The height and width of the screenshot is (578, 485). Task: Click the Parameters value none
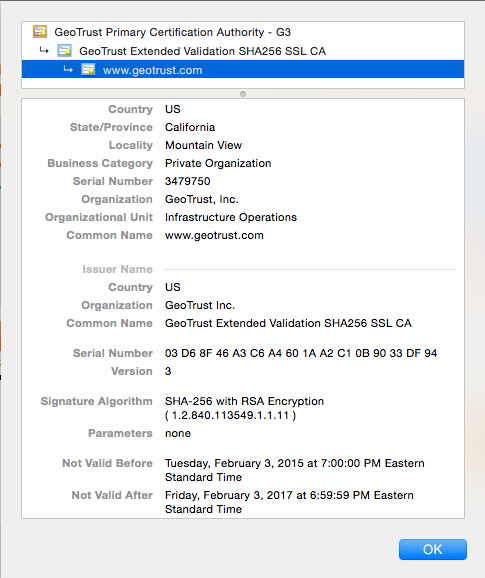pos(178,434)
